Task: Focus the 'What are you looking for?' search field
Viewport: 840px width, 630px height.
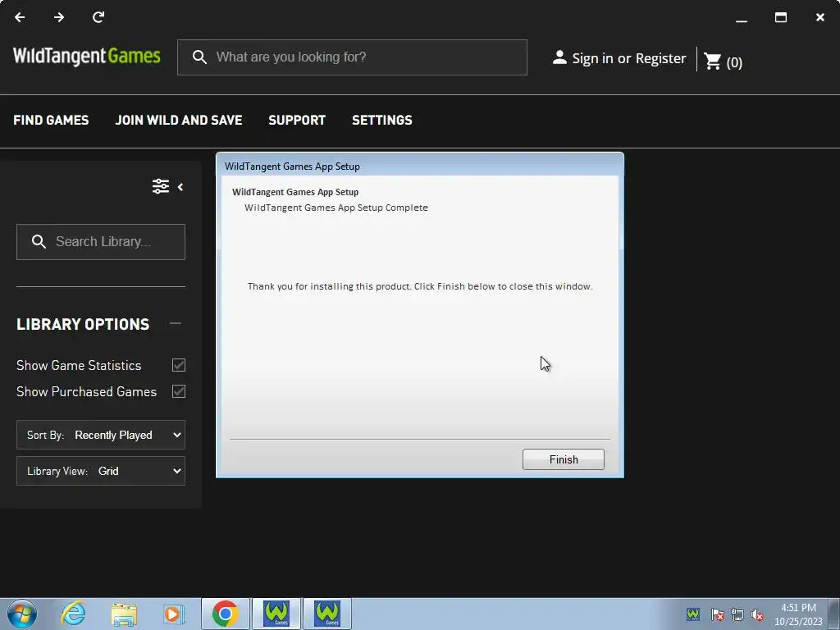Action: [x=352, y=57]
